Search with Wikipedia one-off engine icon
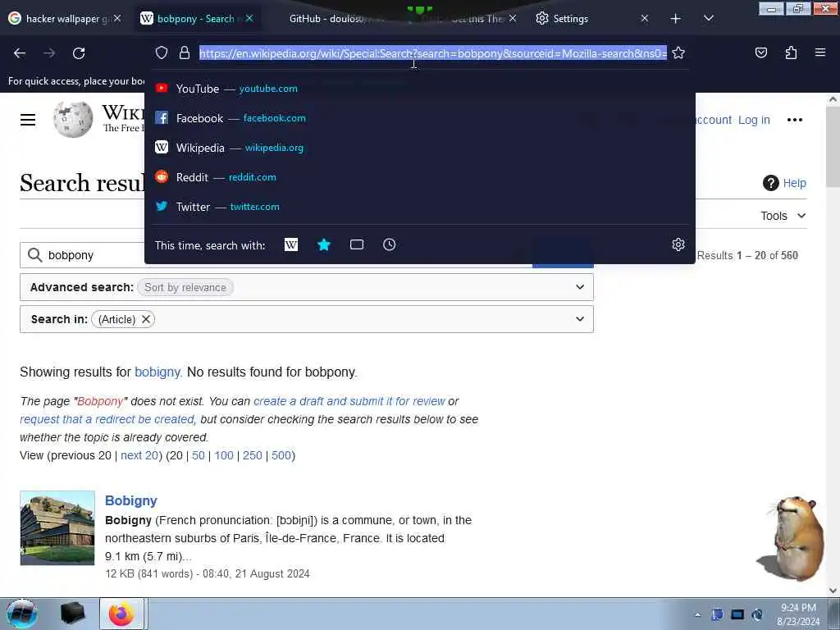The height and width of the screenshot is (630, 840). click(x=291, y=244)
